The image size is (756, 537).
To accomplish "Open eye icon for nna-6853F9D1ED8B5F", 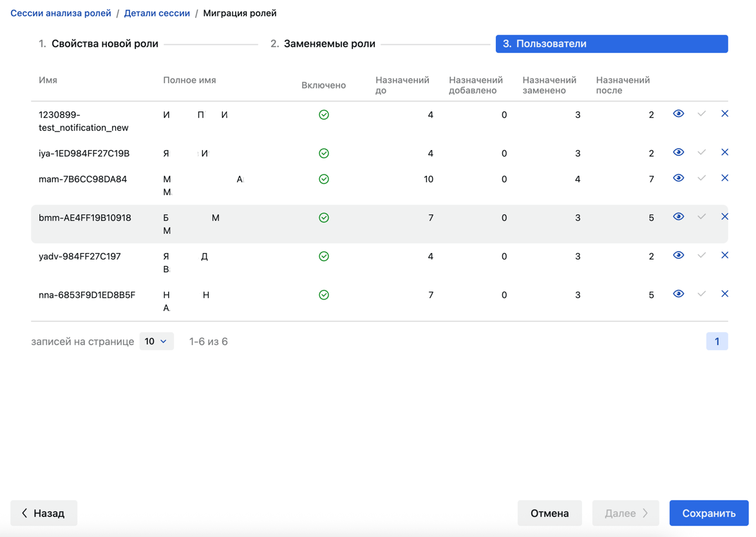I will point(678,294).
